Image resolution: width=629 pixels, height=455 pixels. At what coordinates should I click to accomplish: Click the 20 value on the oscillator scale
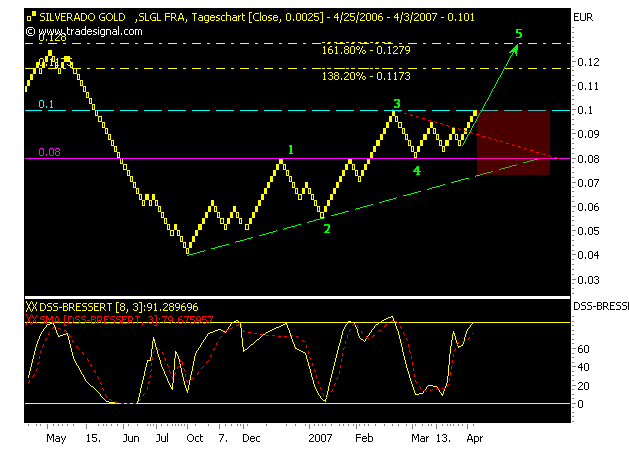[583, 386]
